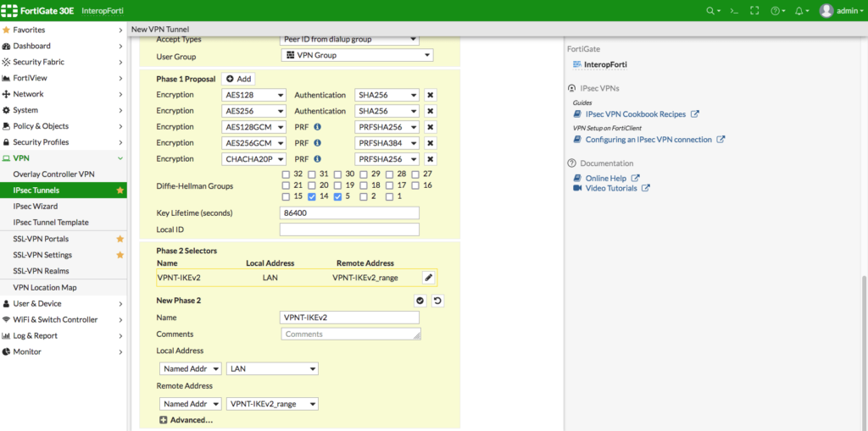Open the notifications bell
Image resolution: width=868 pixels, height=431 pixels.
802,10
